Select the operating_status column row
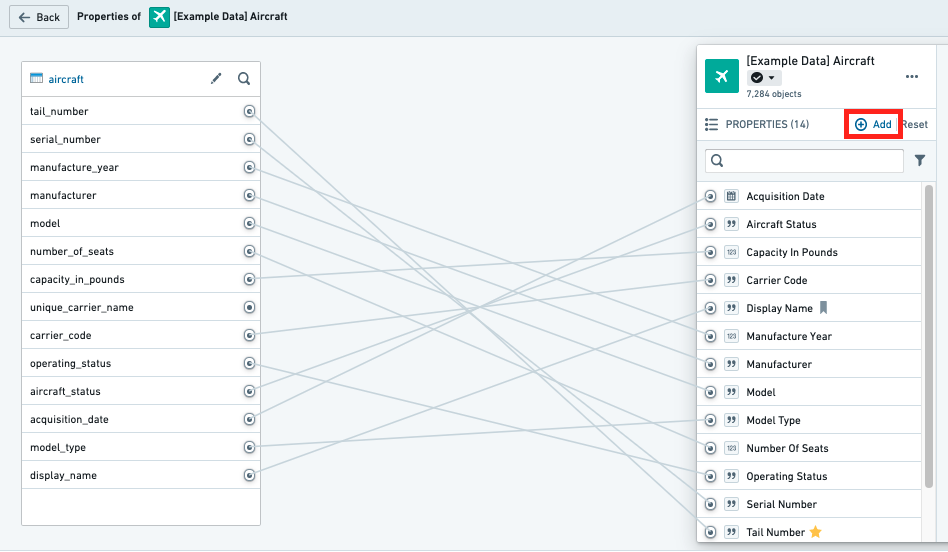This screenshot has height=552, width=948. pos(141,363)
